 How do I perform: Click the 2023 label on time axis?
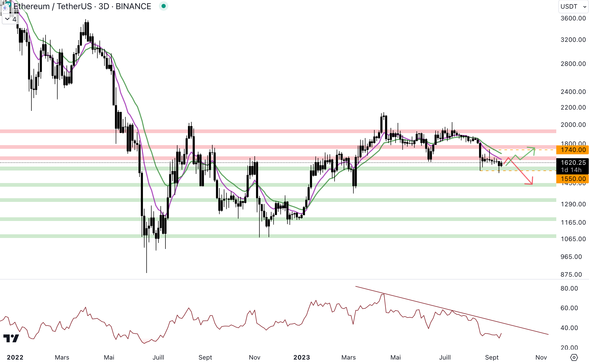(302, 357)
